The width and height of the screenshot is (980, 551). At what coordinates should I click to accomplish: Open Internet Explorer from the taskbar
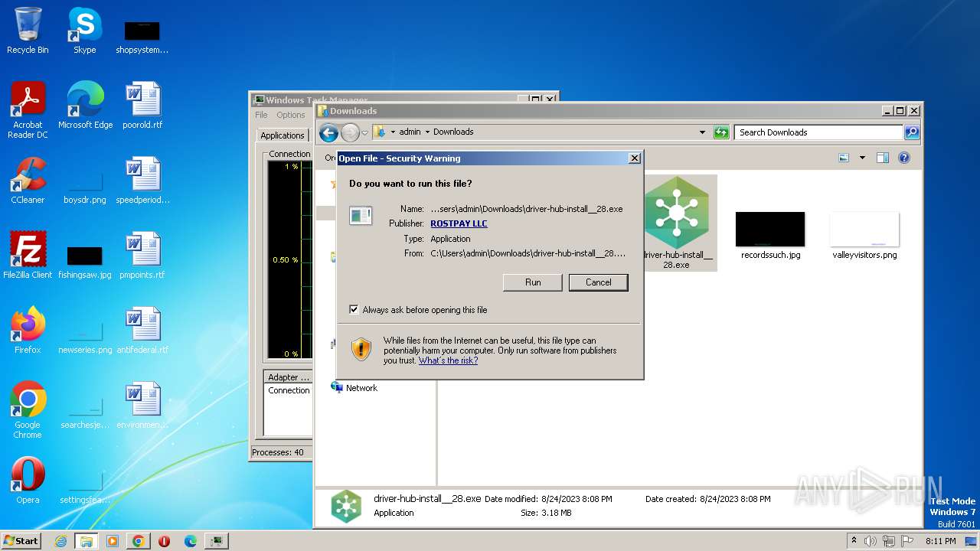pos(60,541)
